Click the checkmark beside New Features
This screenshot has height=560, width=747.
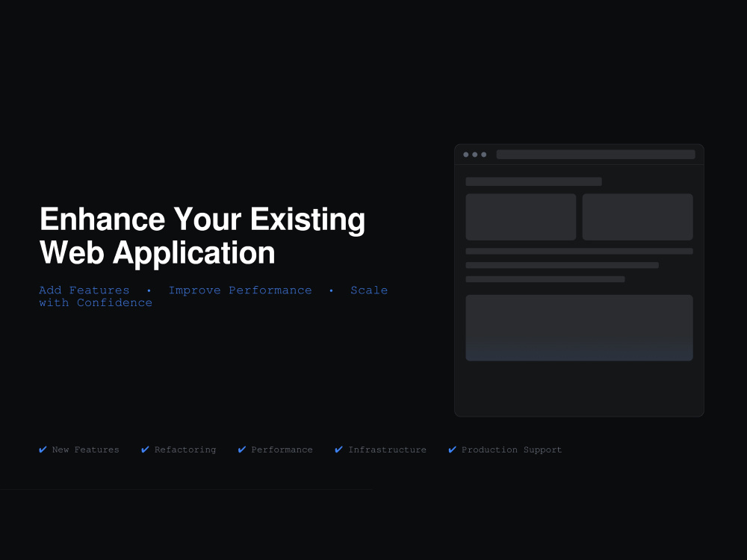point(43,449)
